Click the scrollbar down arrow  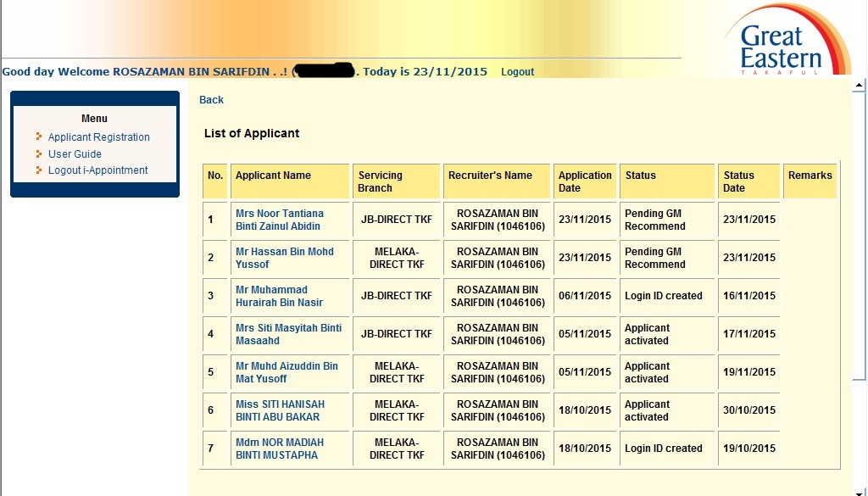click(x=860, y=489)
